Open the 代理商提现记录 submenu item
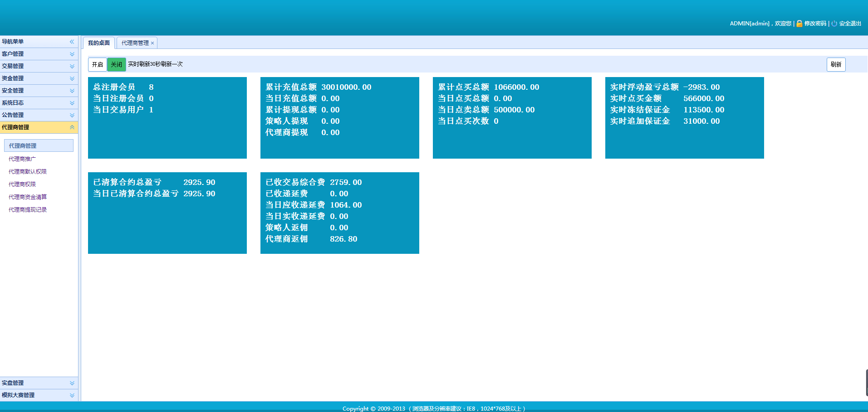This screenshot has width=868, height=412. tap(28, 210)
